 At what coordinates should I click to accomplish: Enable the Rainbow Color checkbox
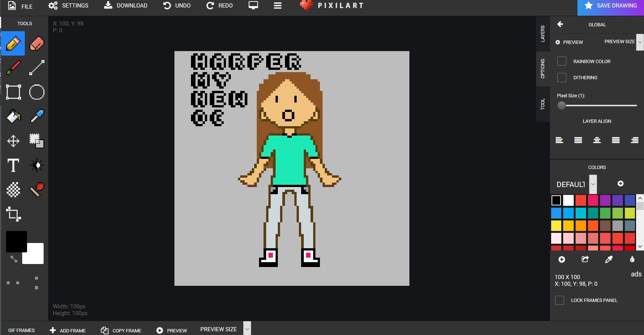click(x=562, y=61)
